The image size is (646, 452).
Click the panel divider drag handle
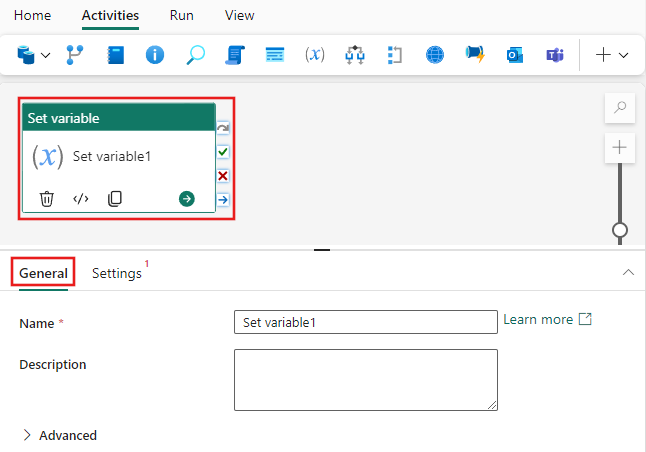[x=322, y=250]
